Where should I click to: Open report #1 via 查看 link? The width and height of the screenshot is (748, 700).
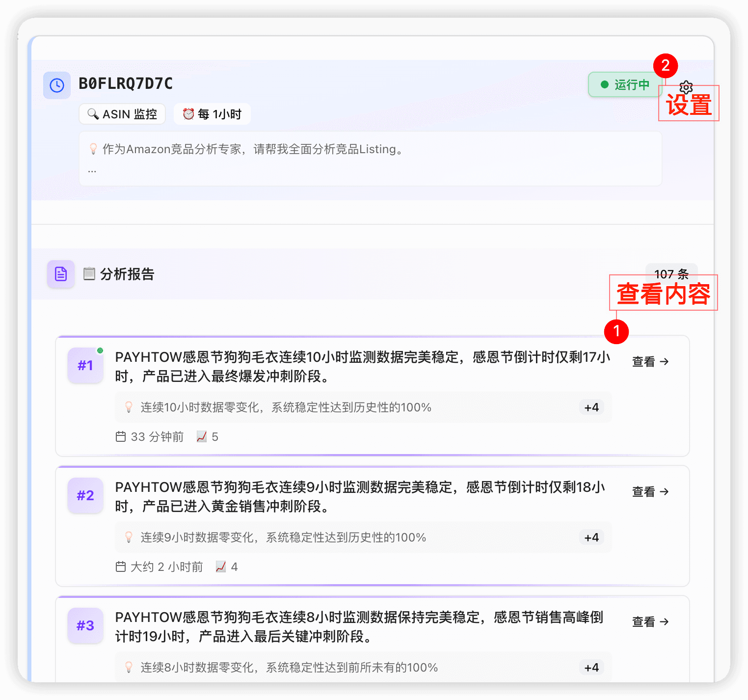[x=649, y=361]
